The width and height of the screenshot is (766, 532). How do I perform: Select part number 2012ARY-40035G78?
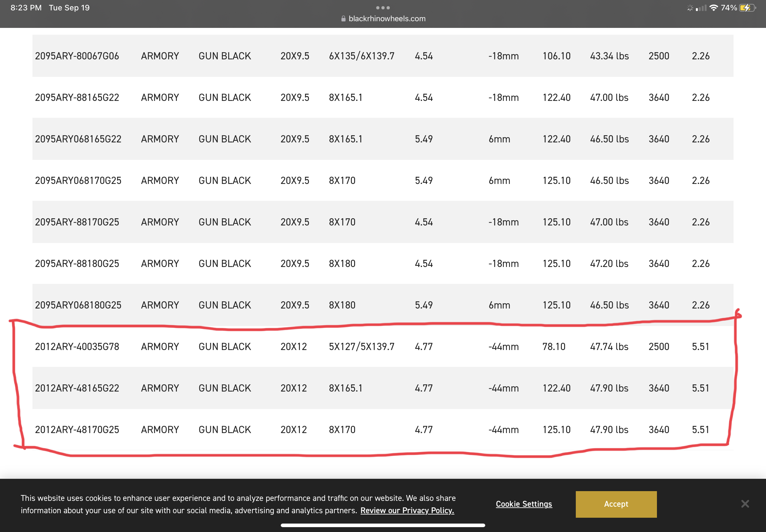point(77,347)
